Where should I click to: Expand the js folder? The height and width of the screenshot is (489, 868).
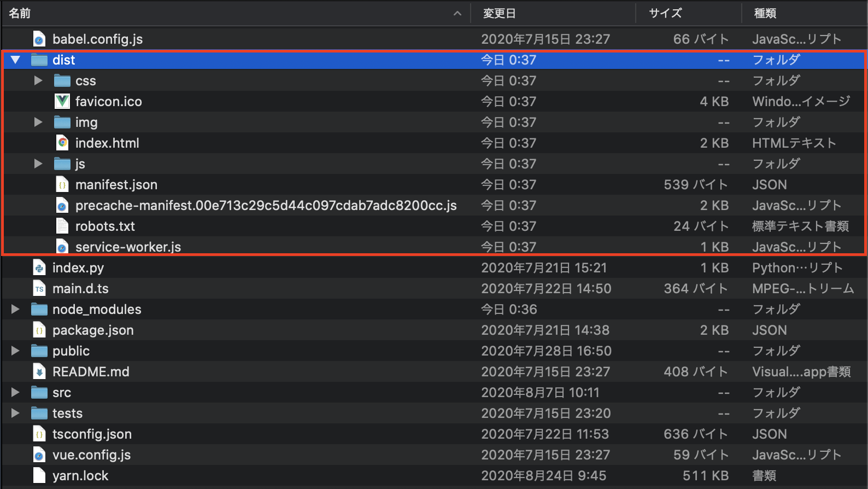pos(38,164)
